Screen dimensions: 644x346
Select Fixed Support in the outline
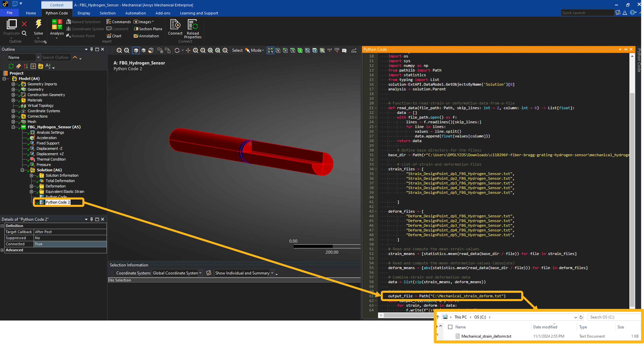(x=48, y=143)
